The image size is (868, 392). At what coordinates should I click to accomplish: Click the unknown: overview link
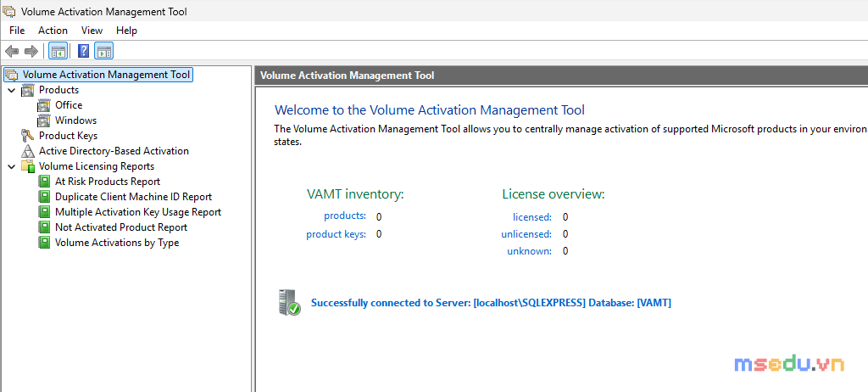coord(529,251)
